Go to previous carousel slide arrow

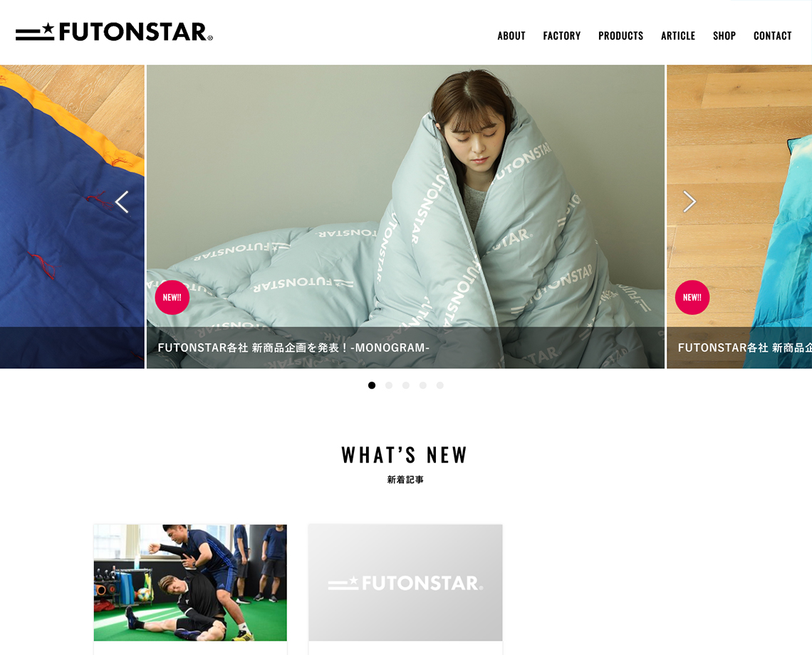pyautogui.click(x=123, y=202)
